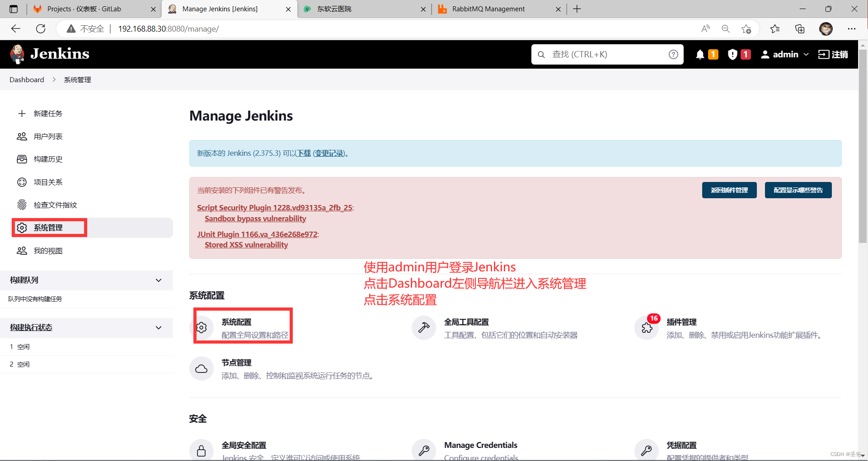Viewport: 868px width, 461px height.
Task: Open the 变更记录 changelog link
Action: (329, 153)
